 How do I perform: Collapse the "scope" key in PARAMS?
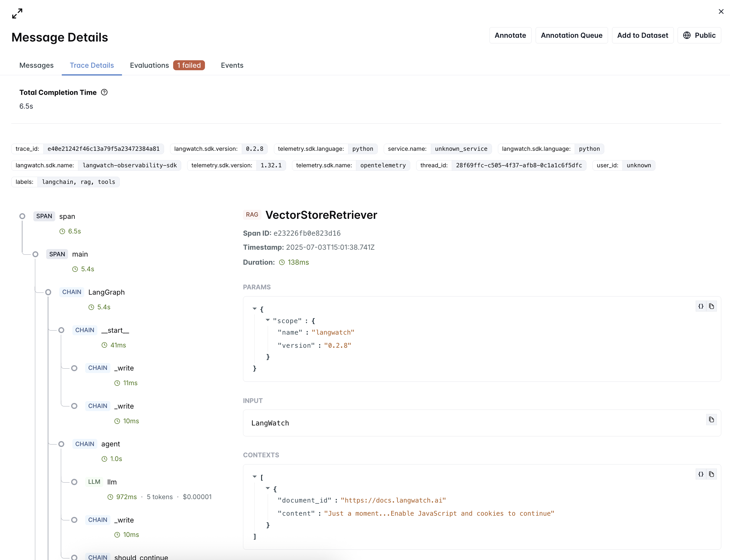coord(268,320)
